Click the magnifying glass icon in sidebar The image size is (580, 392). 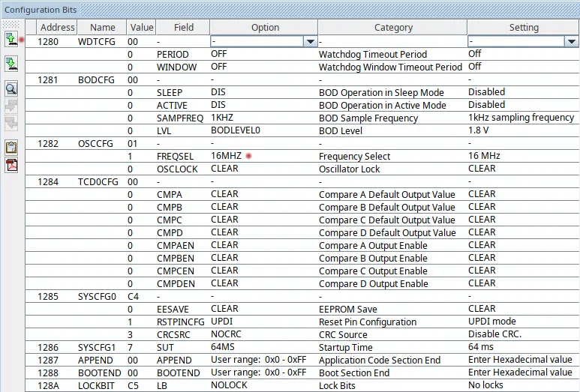tap(11, 88)
